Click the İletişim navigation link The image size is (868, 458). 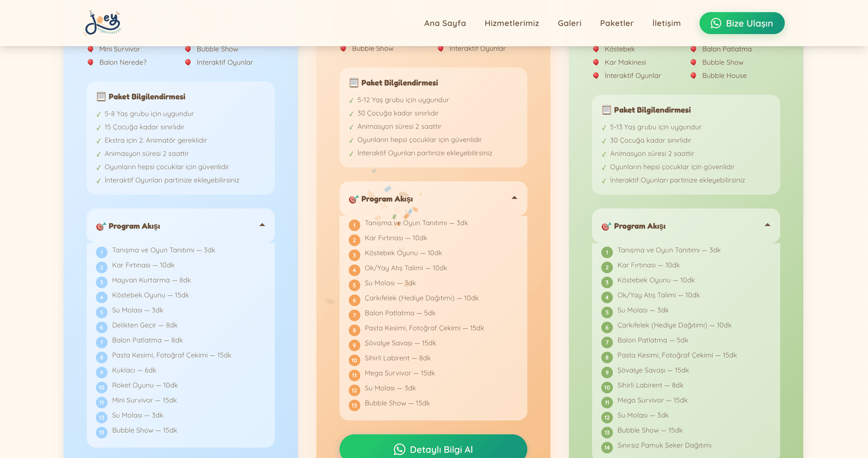tap(666, 23)
